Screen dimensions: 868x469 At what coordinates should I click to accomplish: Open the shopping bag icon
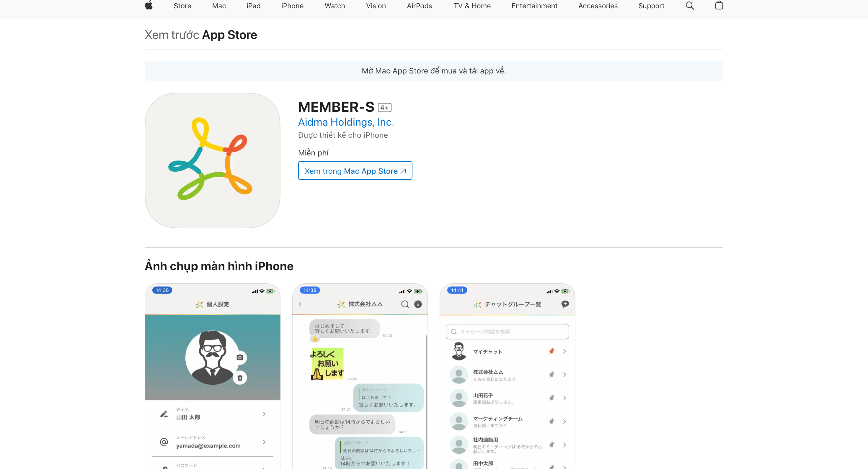point(719,6)
